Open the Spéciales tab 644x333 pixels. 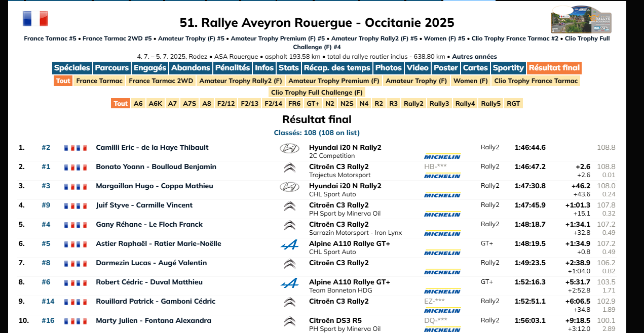pos(72,68)
